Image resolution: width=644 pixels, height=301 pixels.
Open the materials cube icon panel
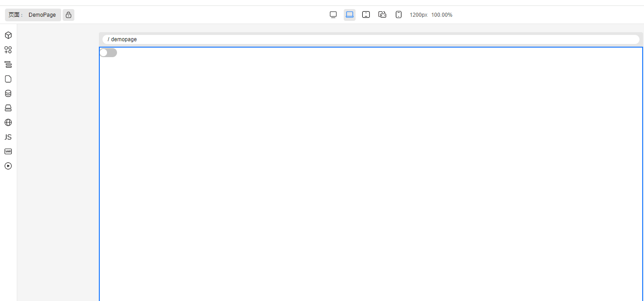8,35
